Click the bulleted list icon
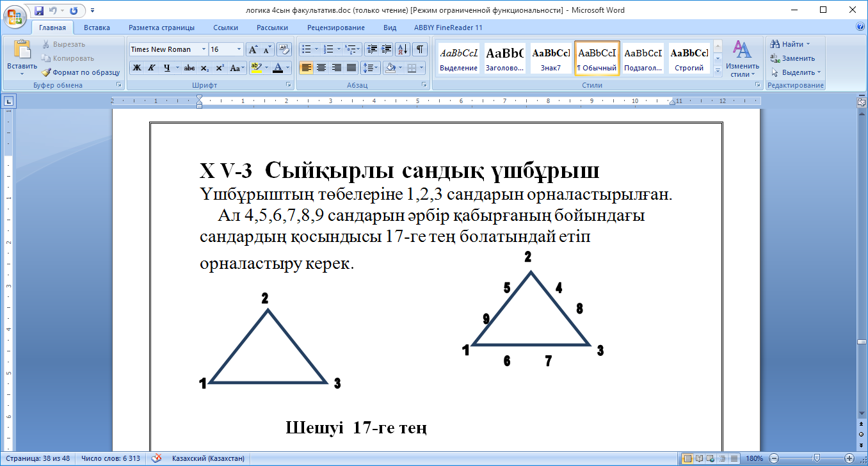 click(x=306, y=49)
